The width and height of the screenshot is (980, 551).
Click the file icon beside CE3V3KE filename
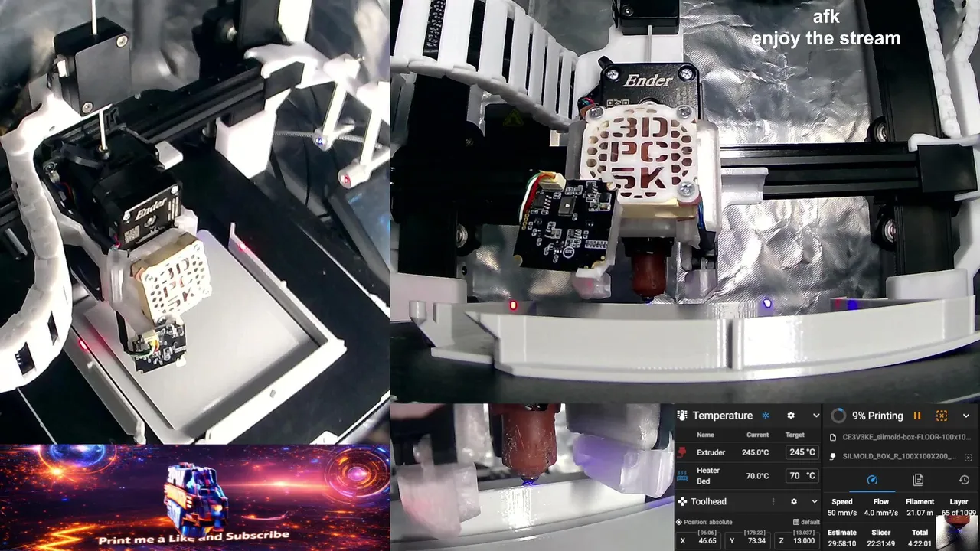833,438
